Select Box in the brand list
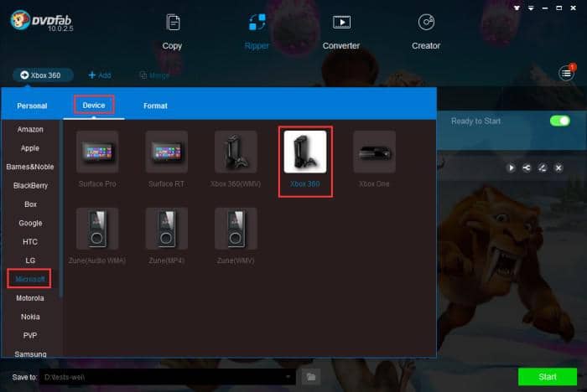This screenshot has height=392, width=587. pos(30,204)
